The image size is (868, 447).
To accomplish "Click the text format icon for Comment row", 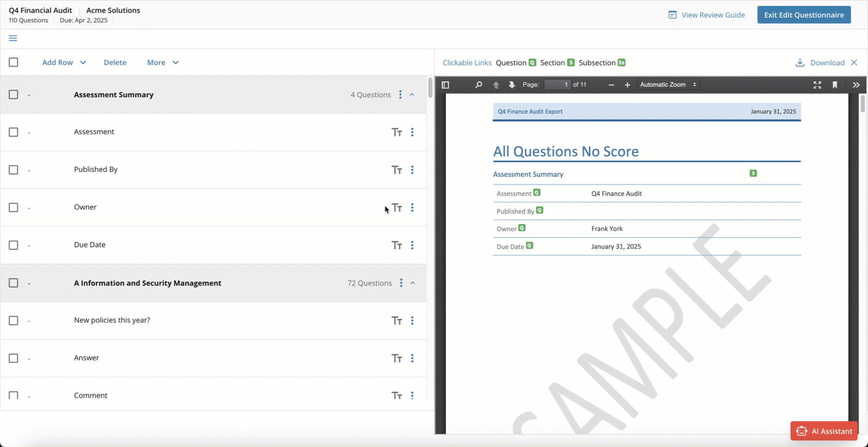I will (x=397, y=395).
